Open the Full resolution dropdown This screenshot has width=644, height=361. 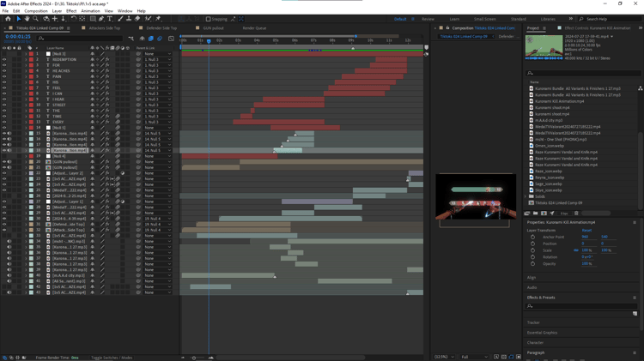(x=474, y=357)
